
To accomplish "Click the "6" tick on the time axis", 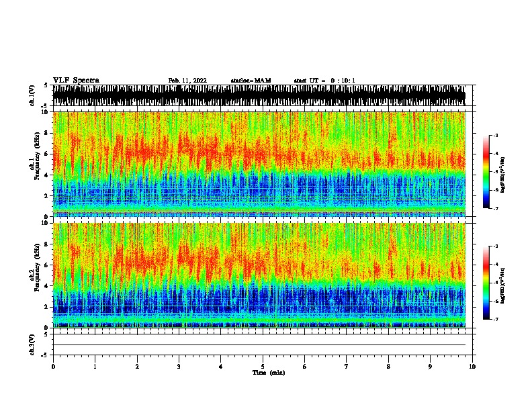I will pyautogui.click(x=305, y=367).
